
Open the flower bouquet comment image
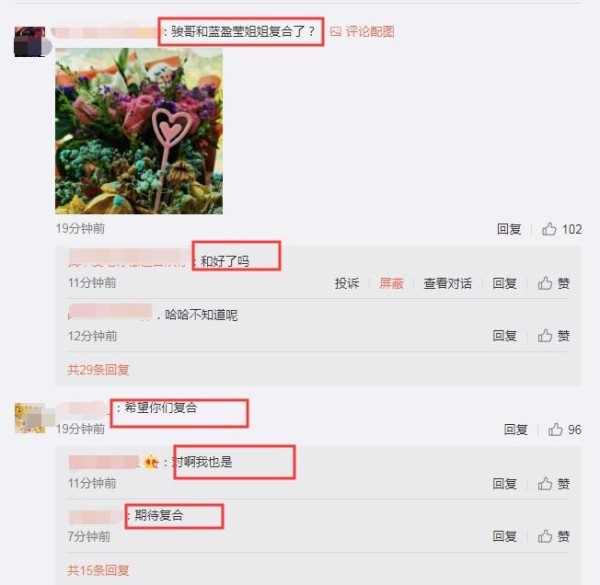point(139,131)
